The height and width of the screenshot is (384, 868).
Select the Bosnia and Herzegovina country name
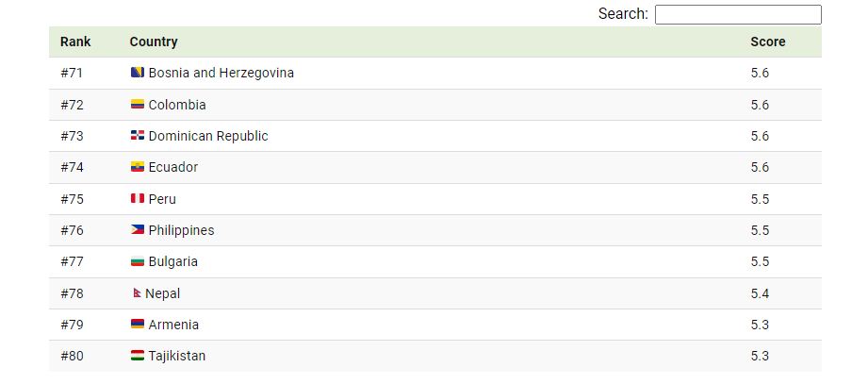[x=221, y=73]
